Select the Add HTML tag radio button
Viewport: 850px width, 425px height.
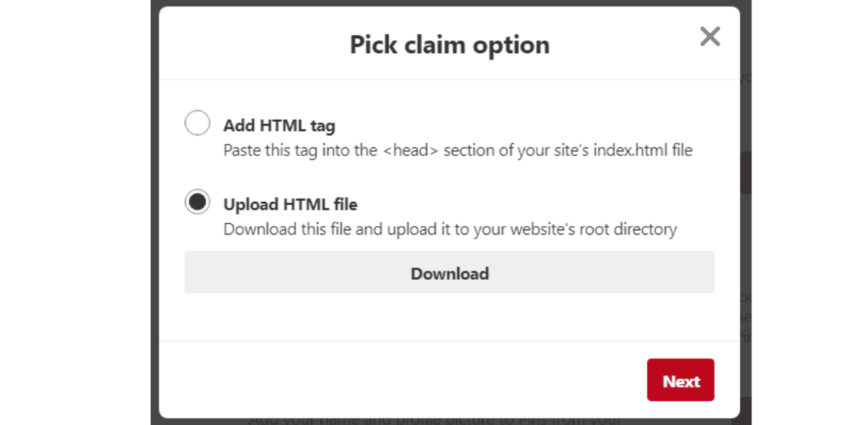coord(197,123)
